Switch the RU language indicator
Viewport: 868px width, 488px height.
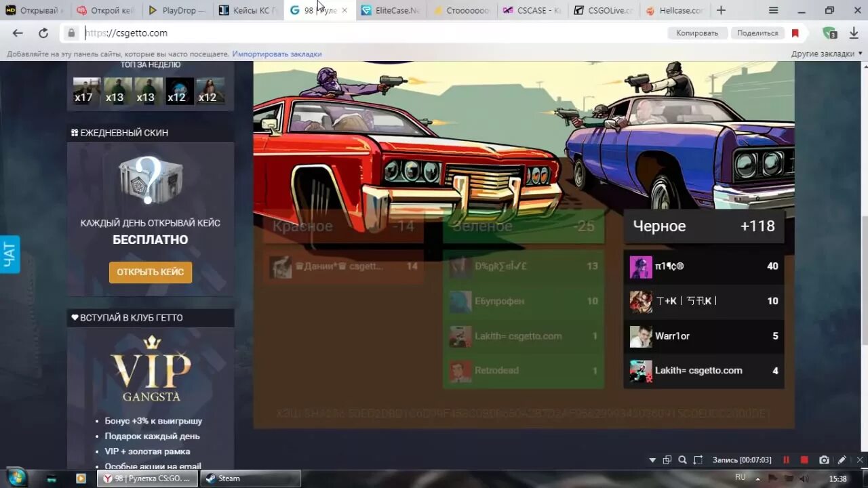[741, 477]
